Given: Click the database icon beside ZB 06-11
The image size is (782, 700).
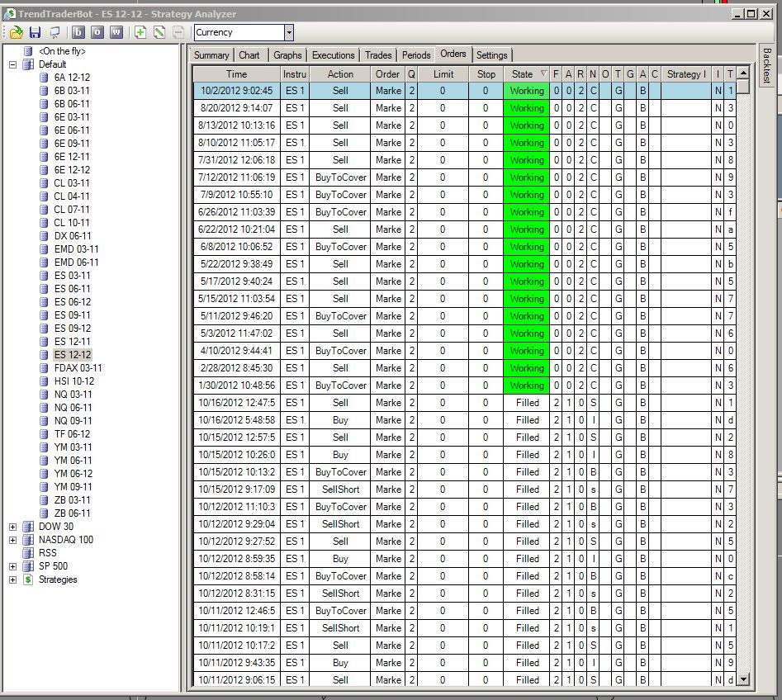Looking at the screenshot, I should coord(44,513).
